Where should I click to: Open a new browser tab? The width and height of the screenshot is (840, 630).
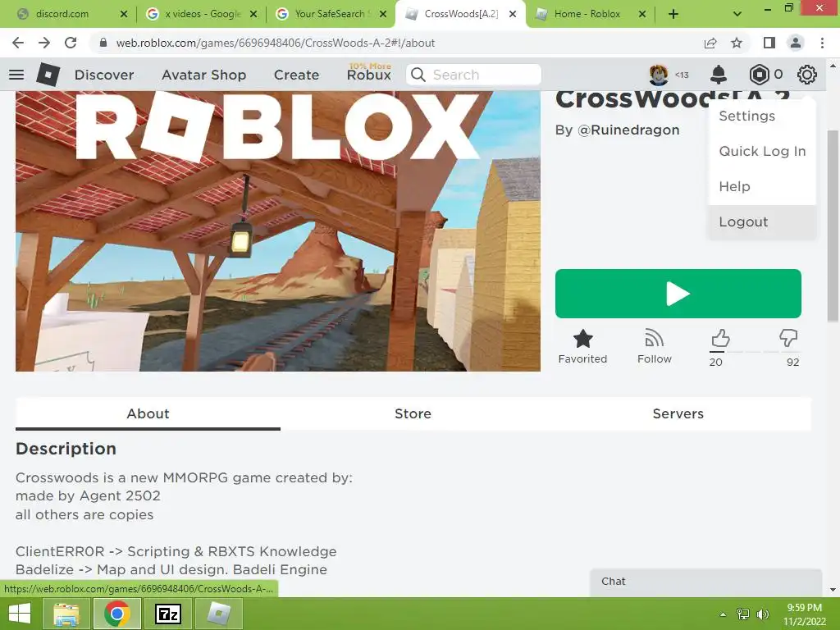[673, 14]
